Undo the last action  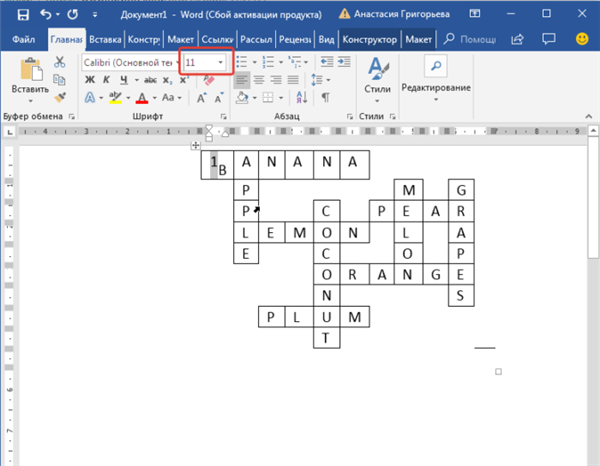pyautogui.click(x=46, y=15)
